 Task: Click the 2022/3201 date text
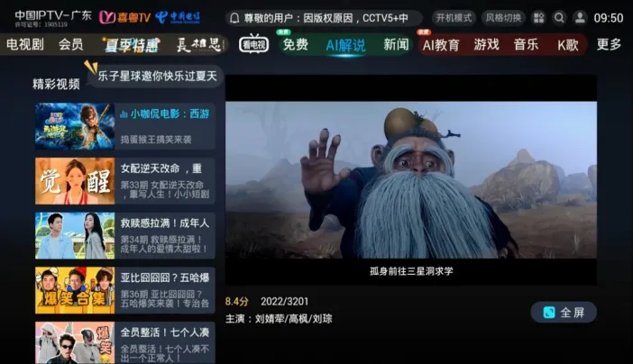(x=284, y=302)
